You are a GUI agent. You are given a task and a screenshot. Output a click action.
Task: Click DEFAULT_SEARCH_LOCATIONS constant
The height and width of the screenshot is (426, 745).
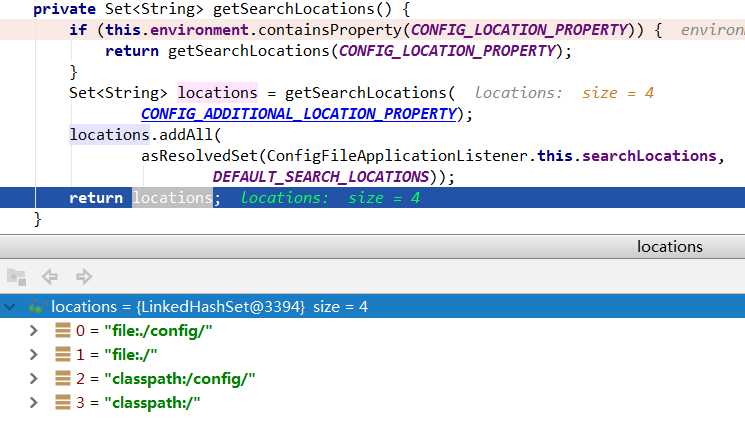coord(321,177)
